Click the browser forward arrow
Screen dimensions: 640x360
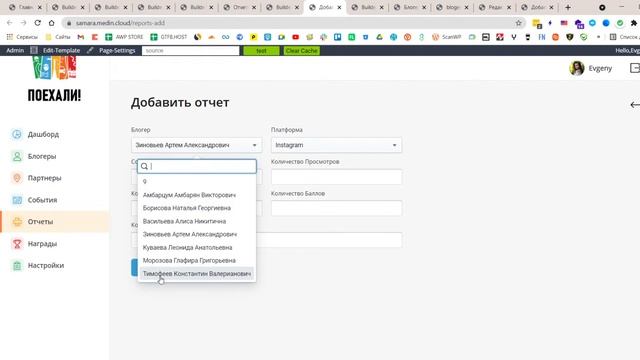pos(23,23)
